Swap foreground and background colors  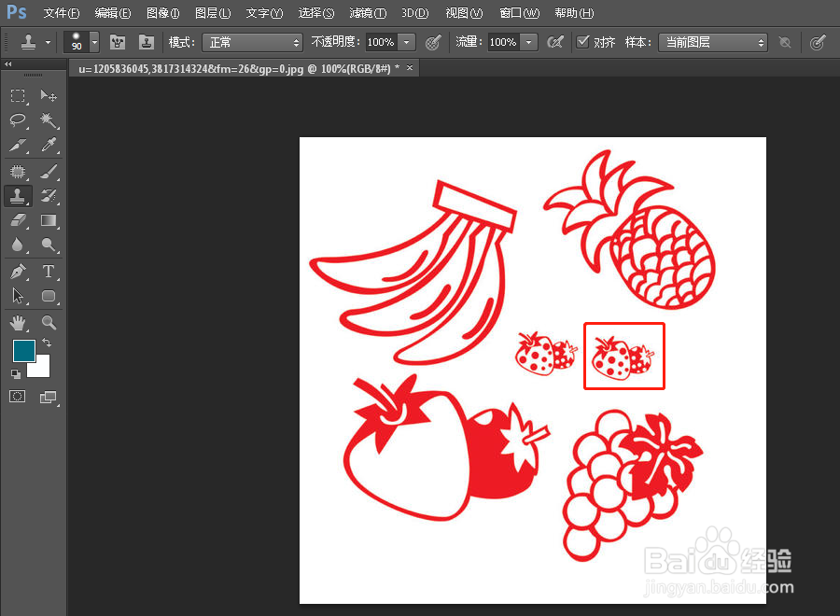47,343
